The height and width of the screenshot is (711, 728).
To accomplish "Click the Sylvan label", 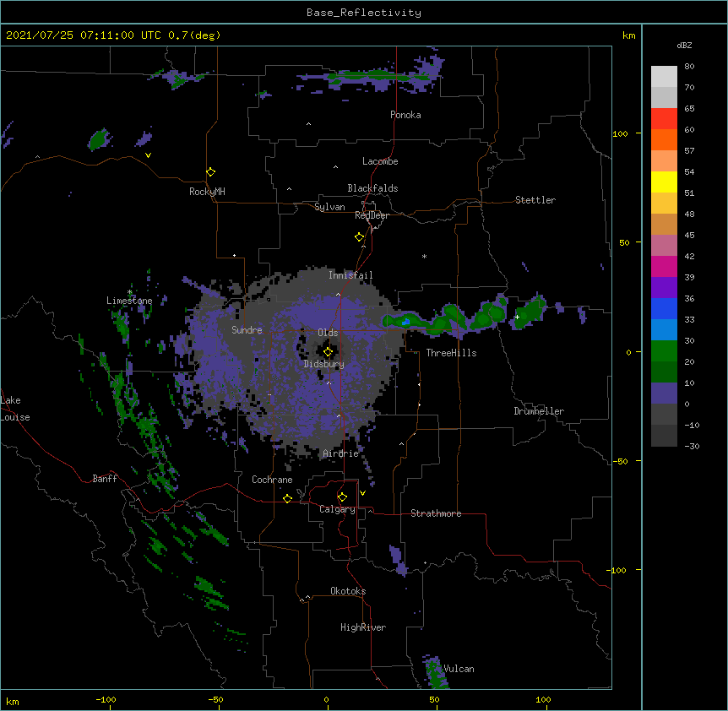I will 329,207.
